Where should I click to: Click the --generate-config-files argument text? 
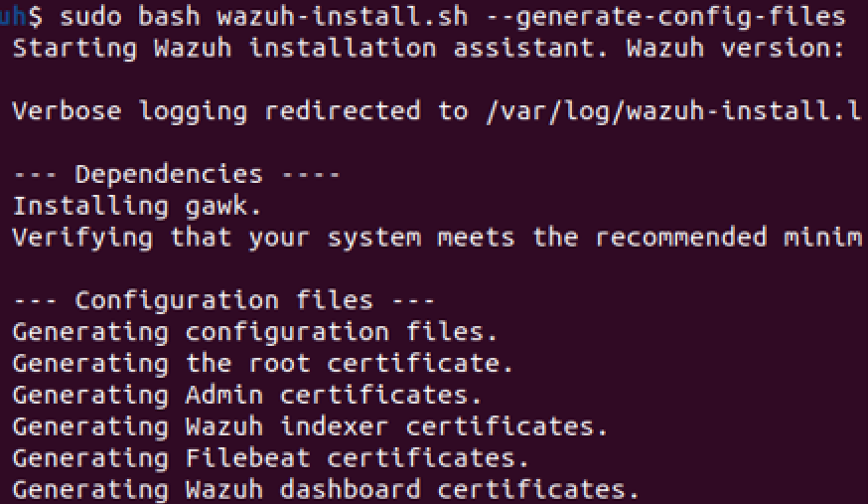(x=666, y=17)
